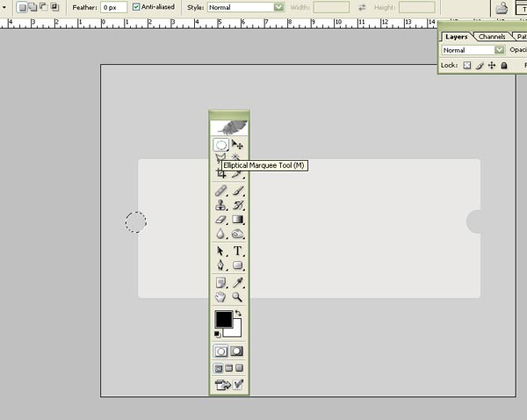The width and height of the screenshot is (527, 420).
Task: Select the Type tool
Action: click(x=237, y=250)
